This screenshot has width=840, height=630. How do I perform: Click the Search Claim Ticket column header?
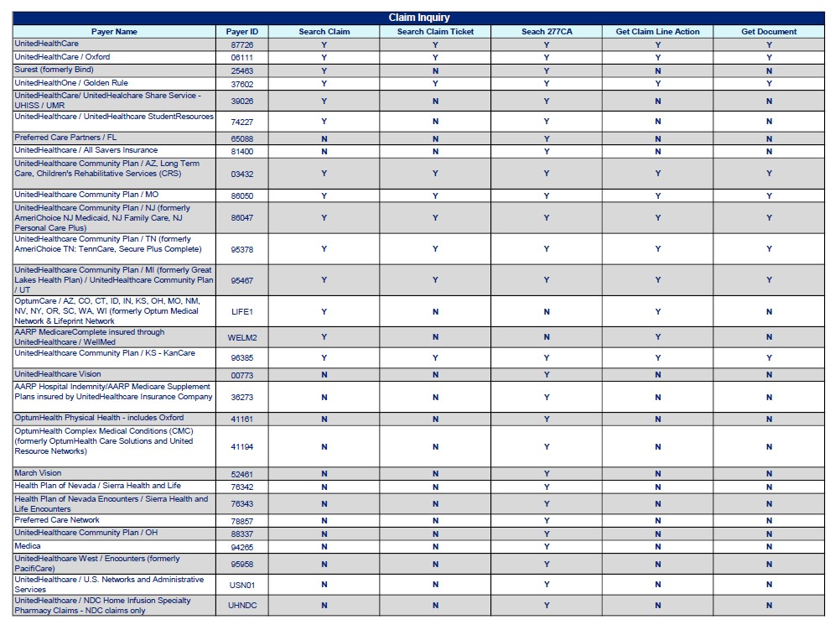436,32
